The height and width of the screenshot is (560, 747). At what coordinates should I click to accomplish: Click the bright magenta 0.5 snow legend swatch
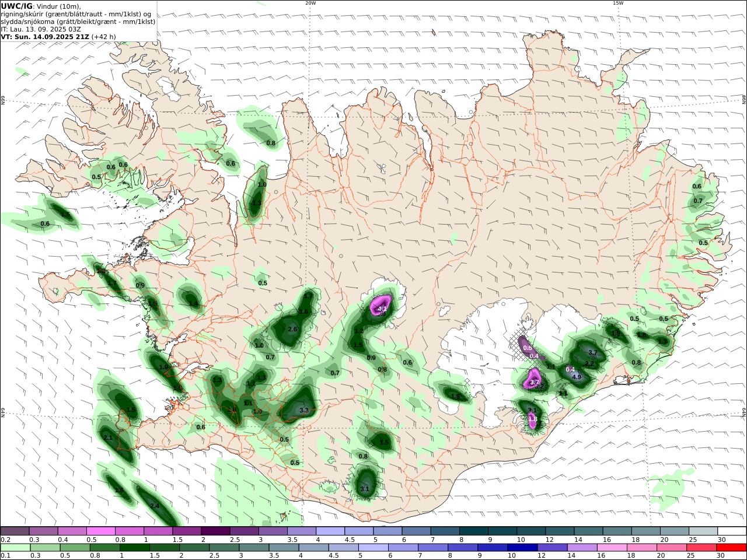point(101,531)
